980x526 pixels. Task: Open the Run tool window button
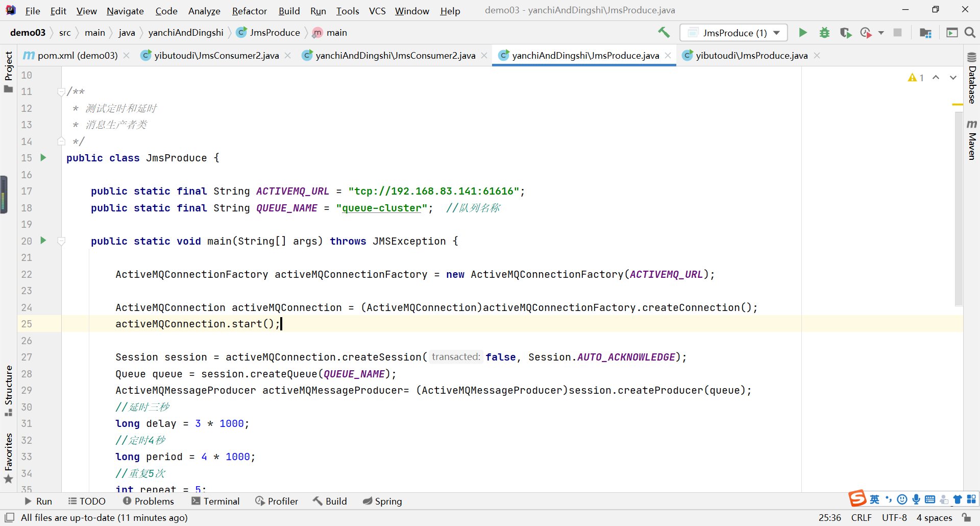pyautogui.click(x=38, y=501)
